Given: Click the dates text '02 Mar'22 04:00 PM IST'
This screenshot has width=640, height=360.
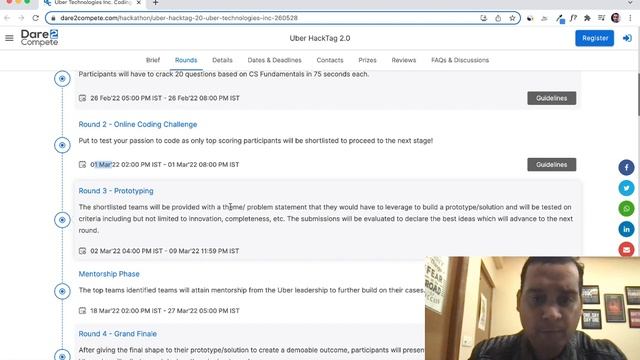Looking at the screenshot, I should click(x=126, y=251).
